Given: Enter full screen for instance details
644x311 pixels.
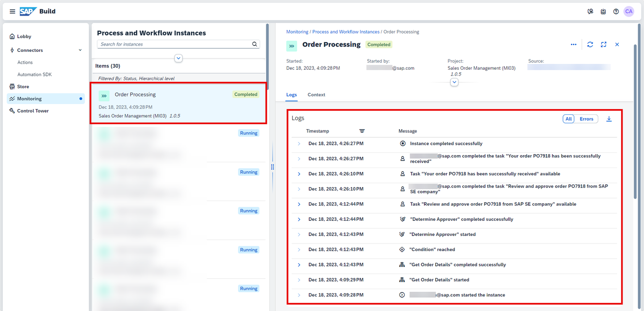Looking at the screenshot, I should click(x=604, y=45).
